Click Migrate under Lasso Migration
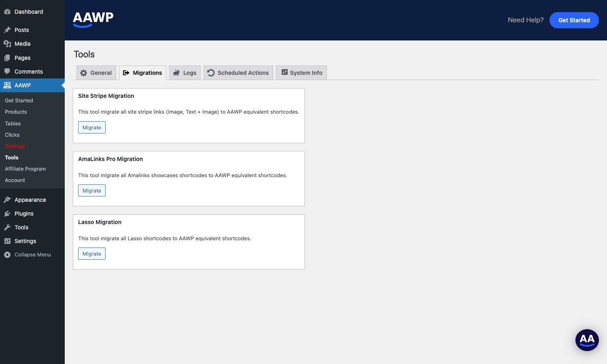 pos(92,254)
